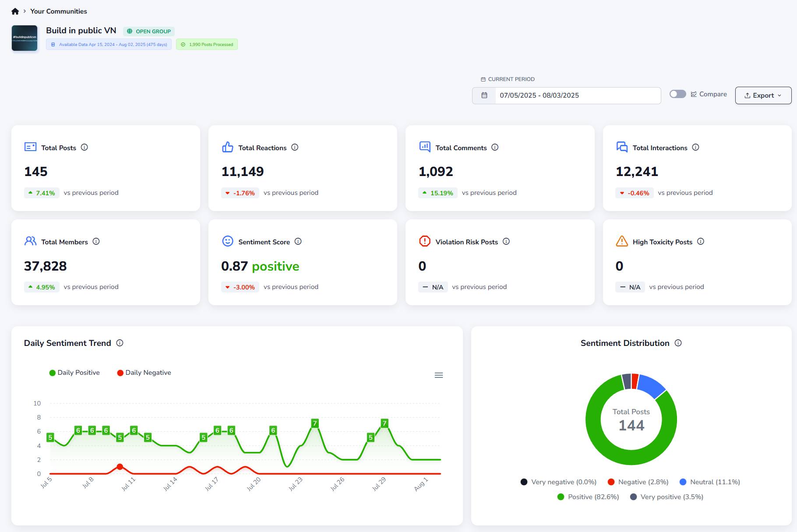
Task: Click the Total Posts info icon
Action: tap(85, 148)
